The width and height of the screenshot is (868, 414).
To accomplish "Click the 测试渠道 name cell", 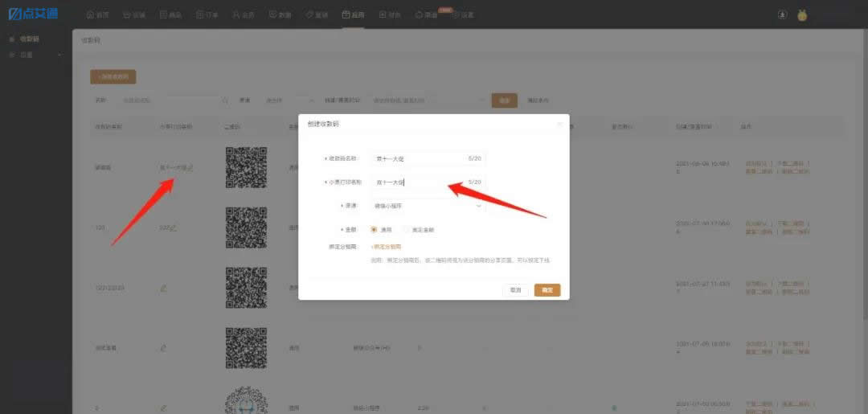I will click(x=106, y=348).
